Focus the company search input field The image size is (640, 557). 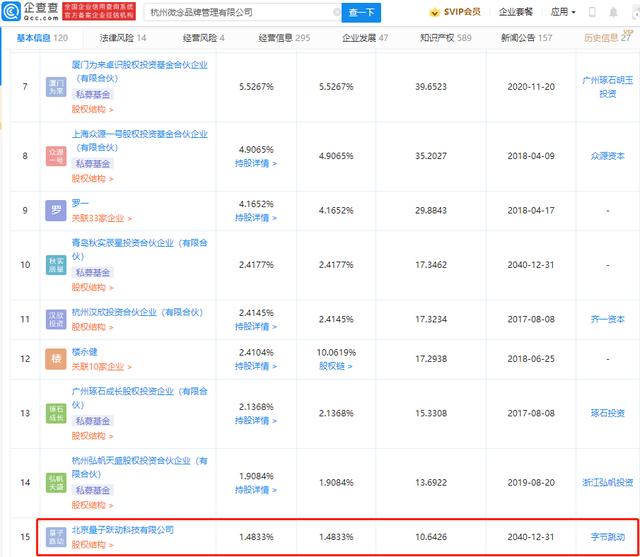[x=240, y=12]
